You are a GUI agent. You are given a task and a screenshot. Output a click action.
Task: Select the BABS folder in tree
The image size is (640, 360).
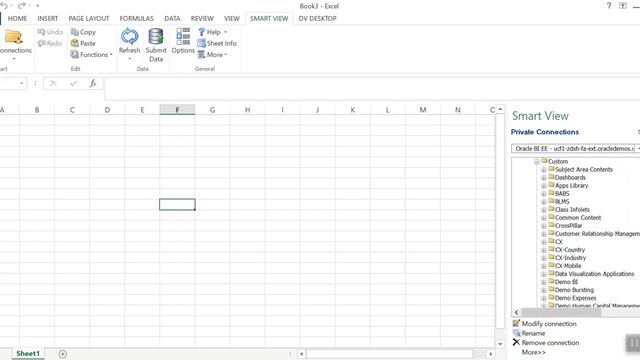[562, 193]
